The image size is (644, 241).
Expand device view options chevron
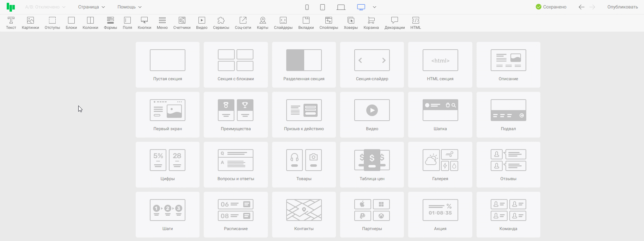(374, 7)
